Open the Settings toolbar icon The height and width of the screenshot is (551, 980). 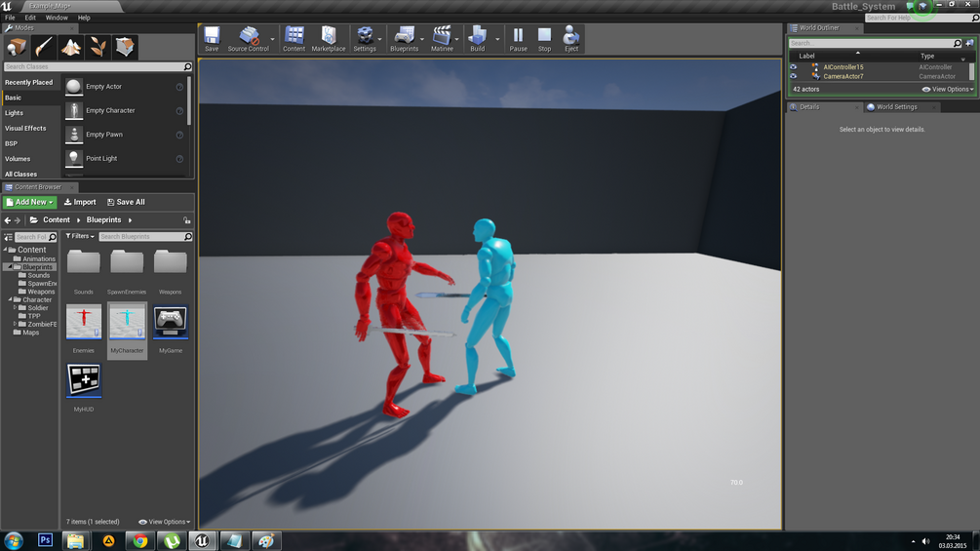coord(365,39)
